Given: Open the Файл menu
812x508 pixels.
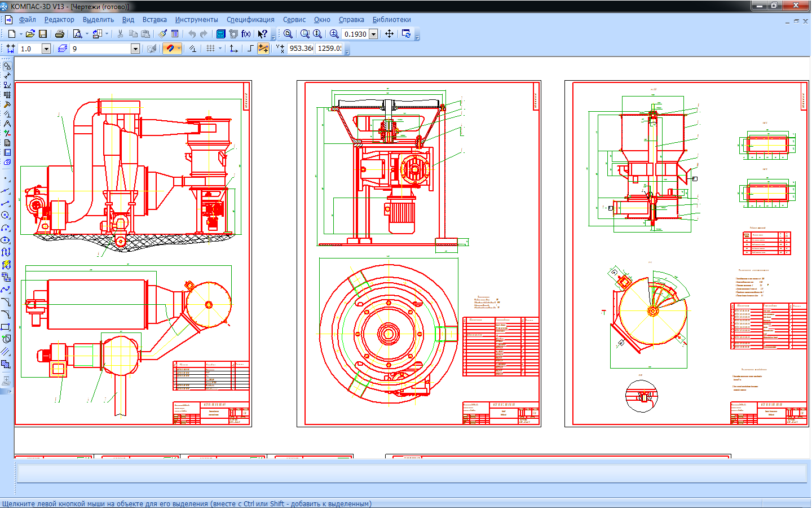Looking at the screenshot, I should 27,19.
